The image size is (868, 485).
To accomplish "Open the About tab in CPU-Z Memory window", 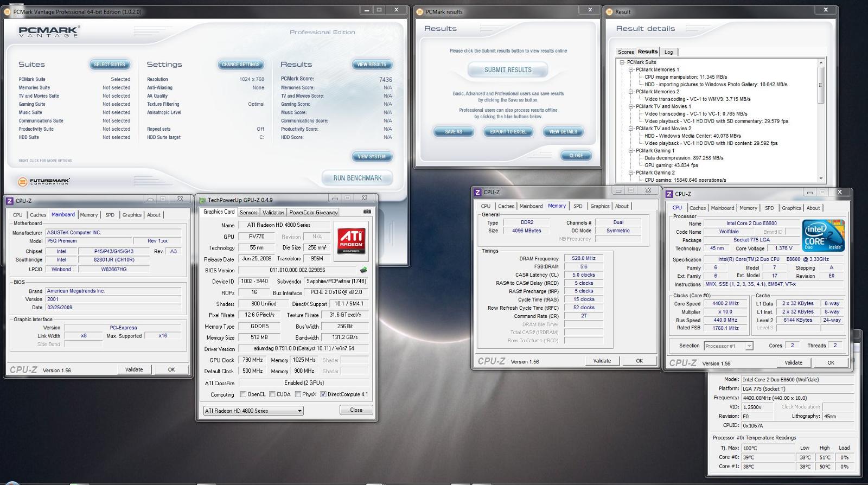I will [622, 206].
